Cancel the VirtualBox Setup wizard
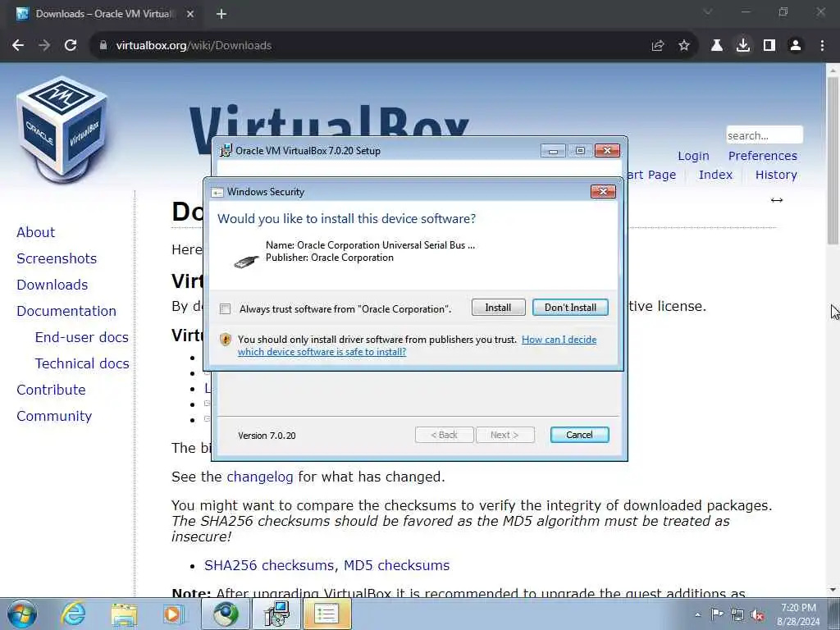 579,435
